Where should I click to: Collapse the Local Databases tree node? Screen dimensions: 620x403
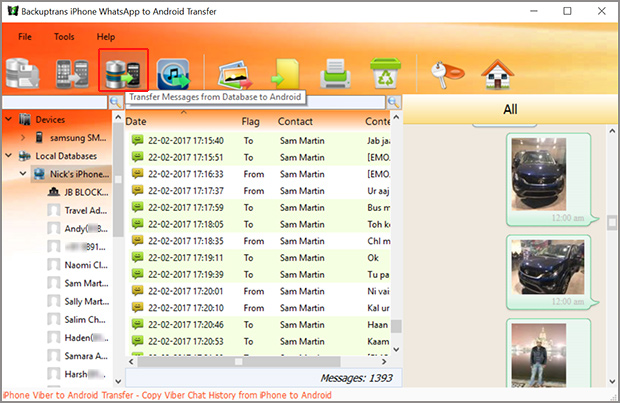(8, 156)
